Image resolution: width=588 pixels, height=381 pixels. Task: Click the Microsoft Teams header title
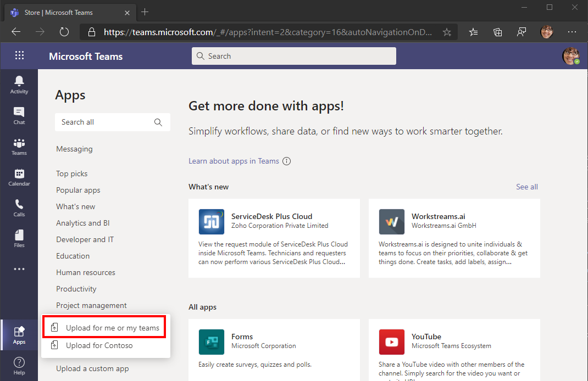[86, 56]
